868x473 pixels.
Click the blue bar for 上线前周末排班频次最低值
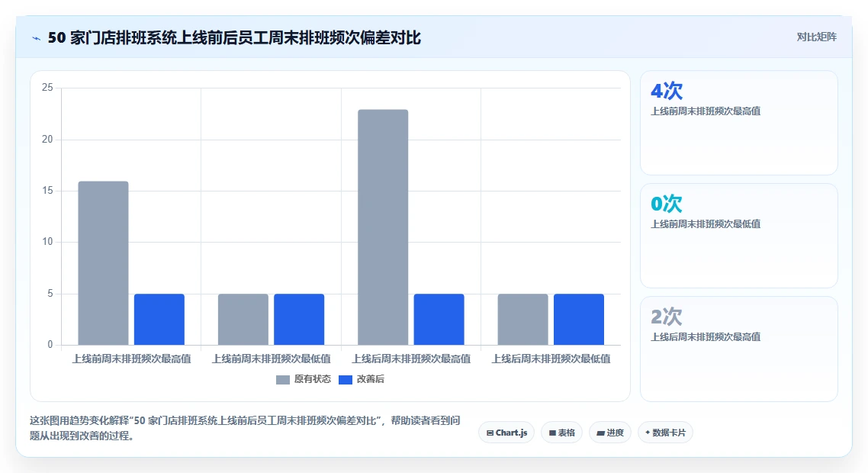click(x=299, y=320)
